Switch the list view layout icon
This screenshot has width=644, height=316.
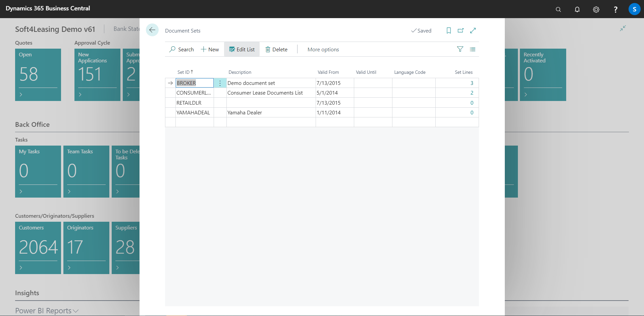(x=473, y=49)
